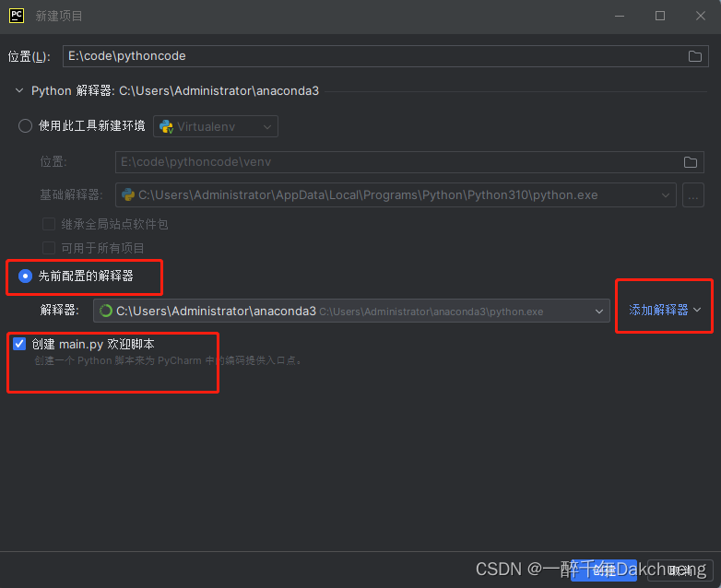Open the 基础解释器 dropdown arrow

click(x=666, y=195)
